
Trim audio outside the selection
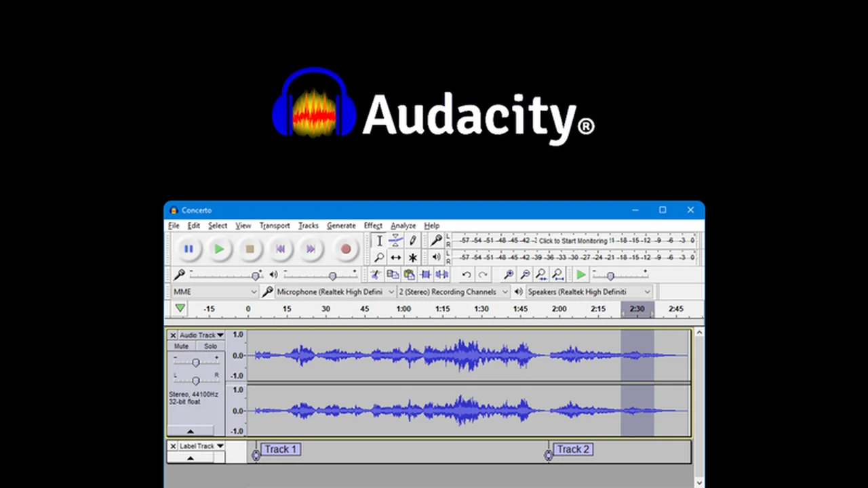(x=425, y=274)
